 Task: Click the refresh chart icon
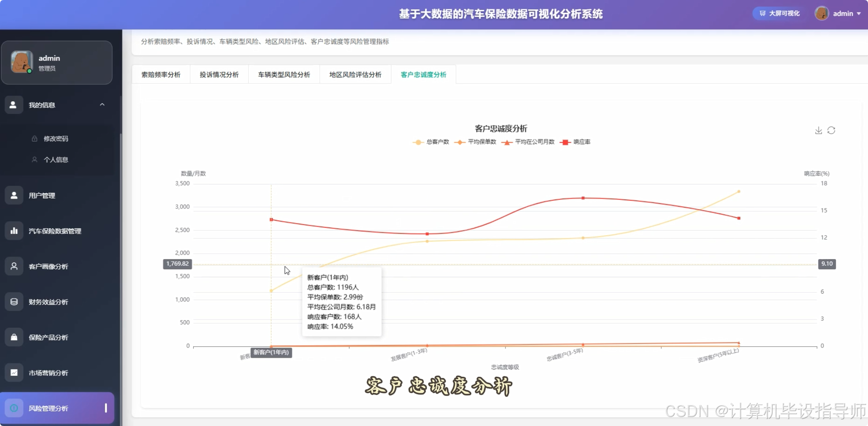(832, 130)
